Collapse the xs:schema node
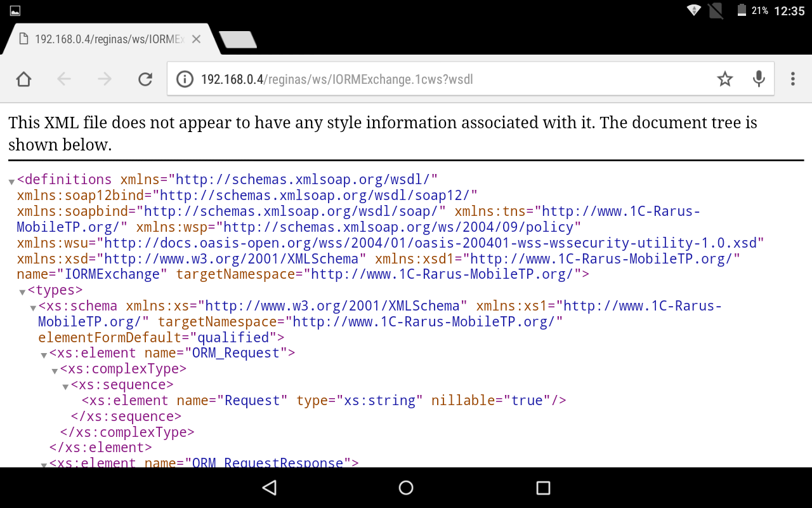This screenshot has width=812, height=508. coord(33,309)
